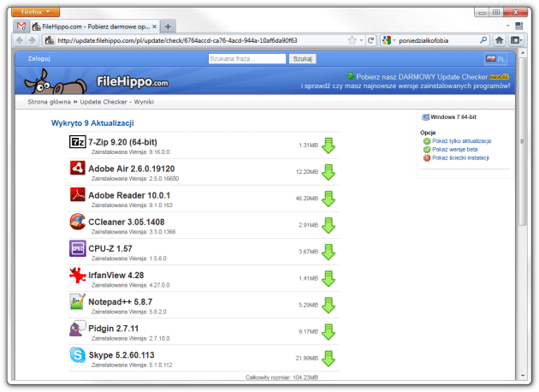Click Pobierz nasz DARMOWY Update Checker banner link
The width and height of the screenshot is (539, 392).
[x=422, y=77]
